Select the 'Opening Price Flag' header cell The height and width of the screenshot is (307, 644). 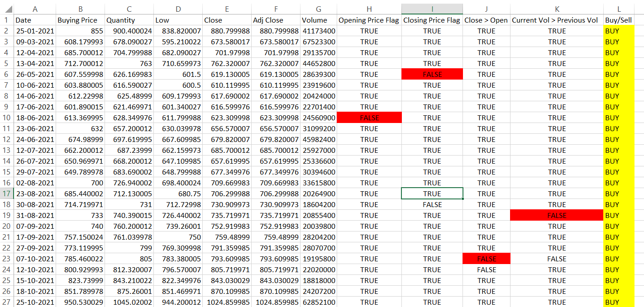(x=369, y=20)
